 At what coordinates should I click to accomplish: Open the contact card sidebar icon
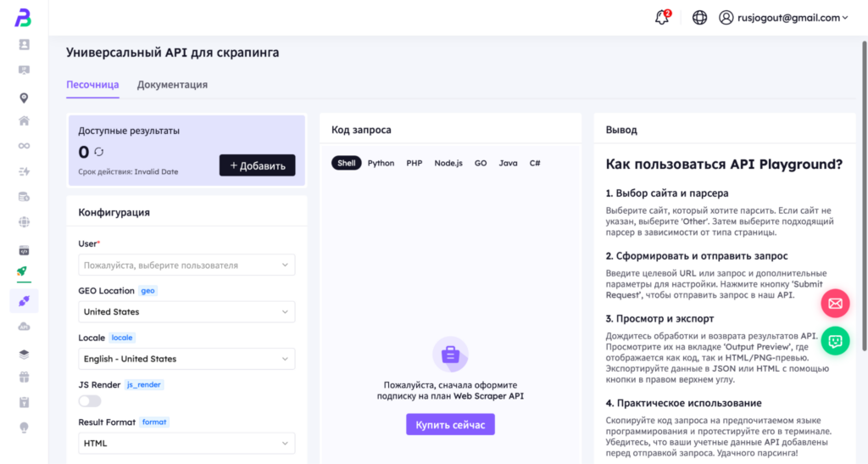24,44
